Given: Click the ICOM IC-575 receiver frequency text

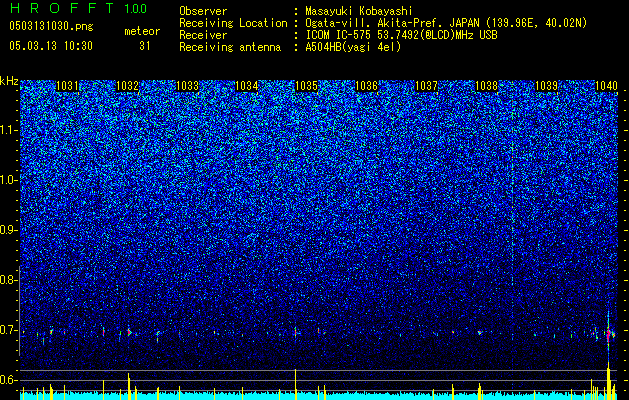Looking at the screenshot, I should click(401, 35).
